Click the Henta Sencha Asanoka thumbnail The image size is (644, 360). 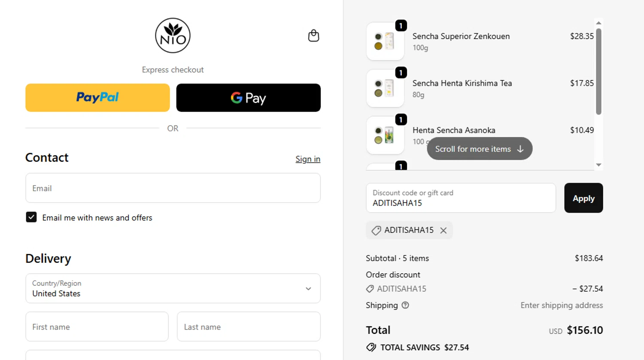[385, 135]
